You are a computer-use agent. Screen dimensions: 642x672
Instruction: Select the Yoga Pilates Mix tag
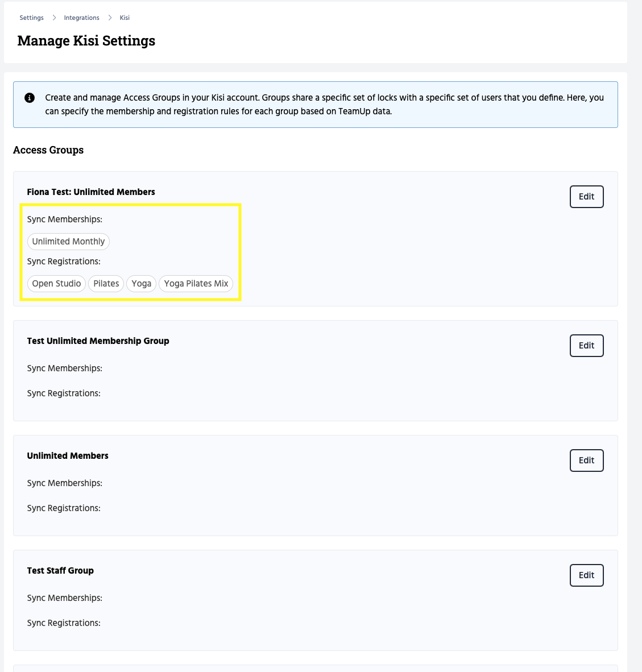pyautogui.click(x=196, y=284)
